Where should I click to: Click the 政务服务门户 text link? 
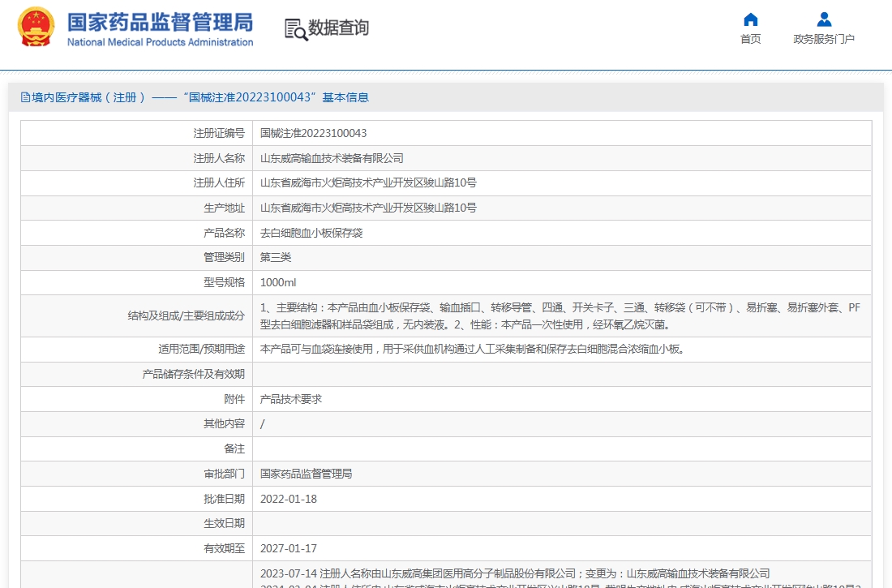[824, 39]
